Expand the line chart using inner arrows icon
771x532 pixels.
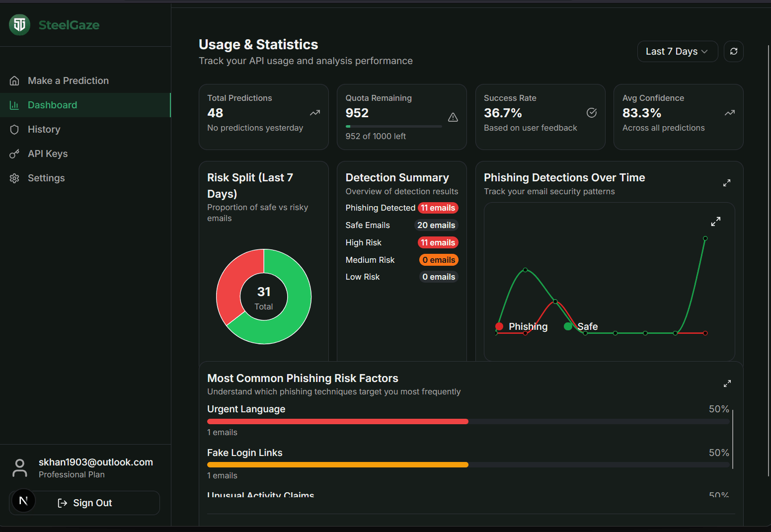[716, 222]
